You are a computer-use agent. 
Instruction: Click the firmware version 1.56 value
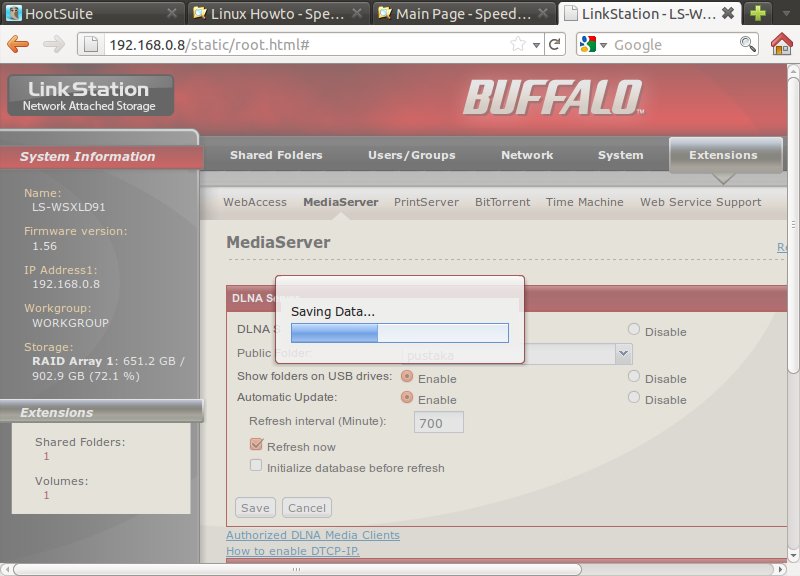(x=44, y=246)
